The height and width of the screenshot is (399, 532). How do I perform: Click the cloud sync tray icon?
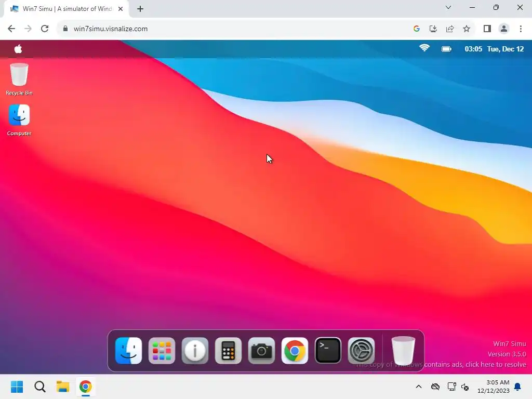[435, 387]
